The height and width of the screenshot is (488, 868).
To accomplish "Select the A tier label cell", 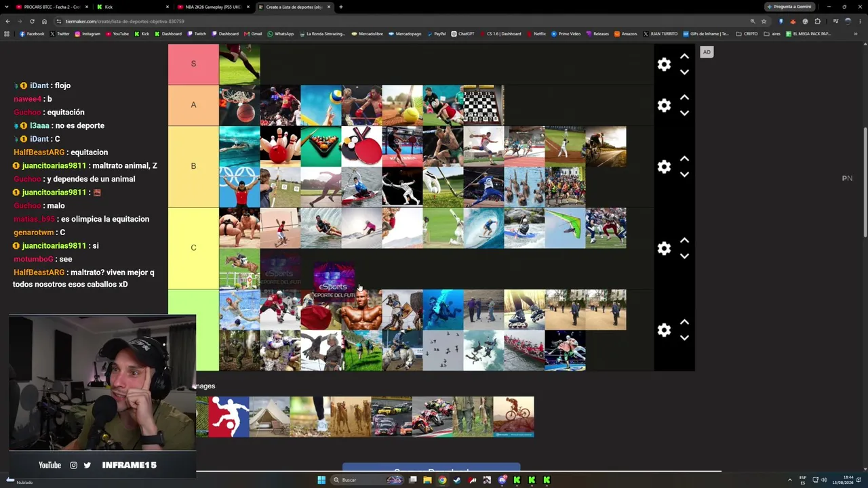I will (193, 105).
